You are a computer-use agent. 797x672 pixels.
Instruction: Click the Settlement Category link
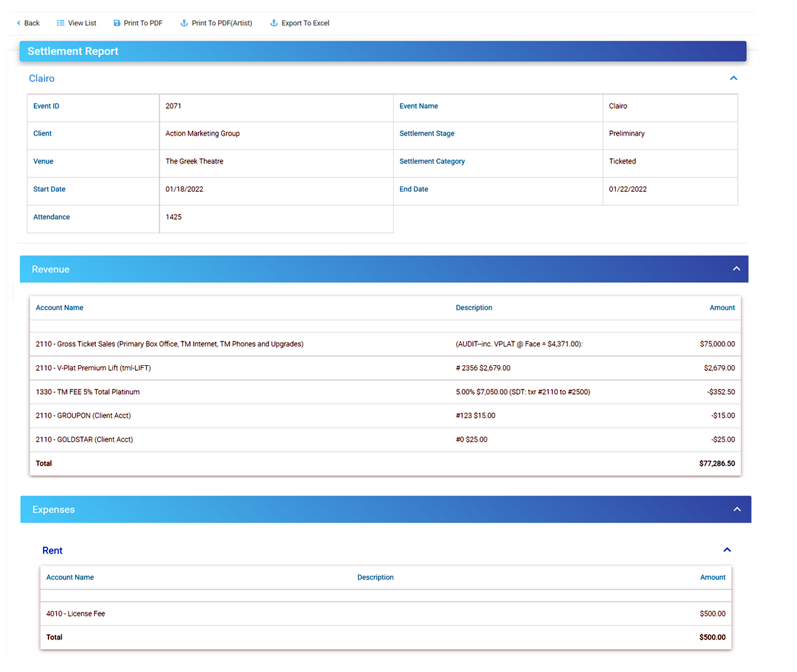[432, 161]
